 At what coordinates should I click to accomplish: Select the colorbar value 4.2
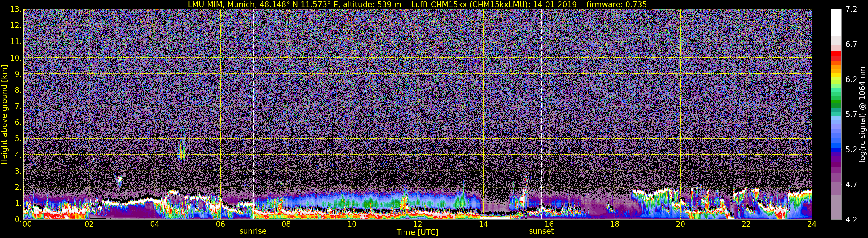point(851,220)
